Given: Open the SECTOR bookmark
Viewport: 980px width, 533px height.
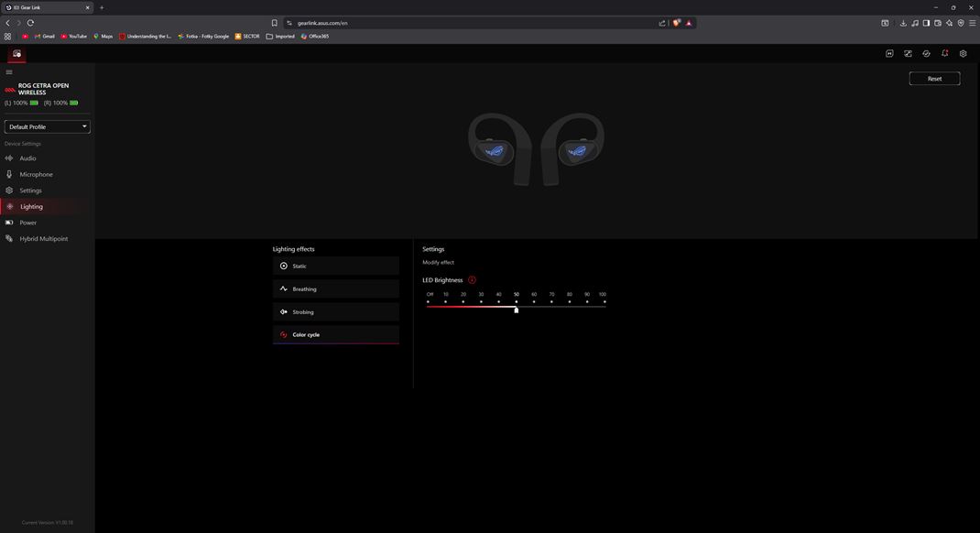Looking at the screenshot, I should coord(247,37).
